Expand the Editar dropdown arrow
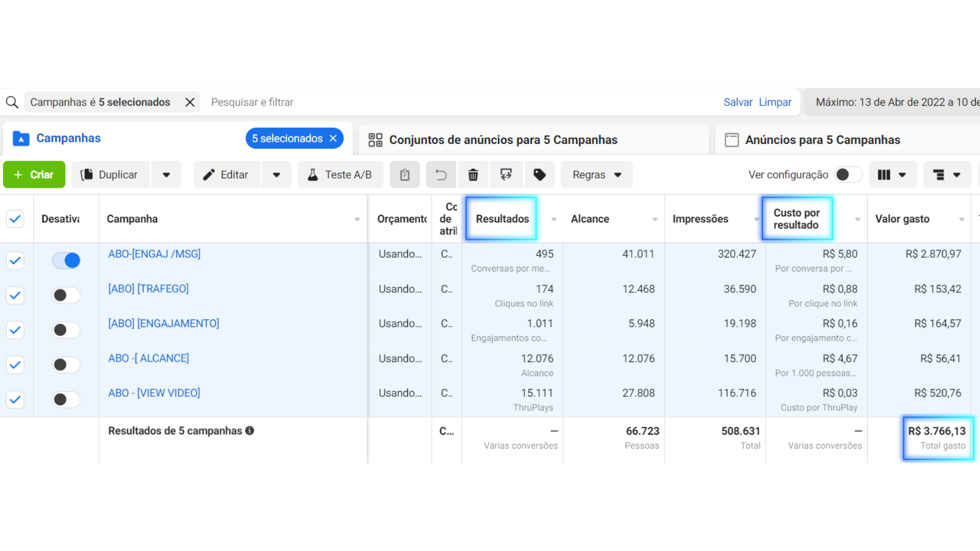This screenshot has width=980, height=551. 276,175
